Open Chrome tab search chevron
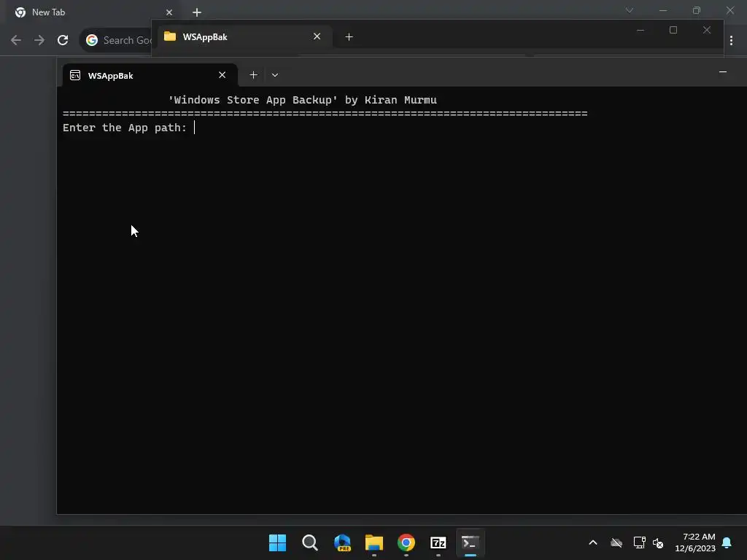 pyautogui.click(x=630, y=10)
